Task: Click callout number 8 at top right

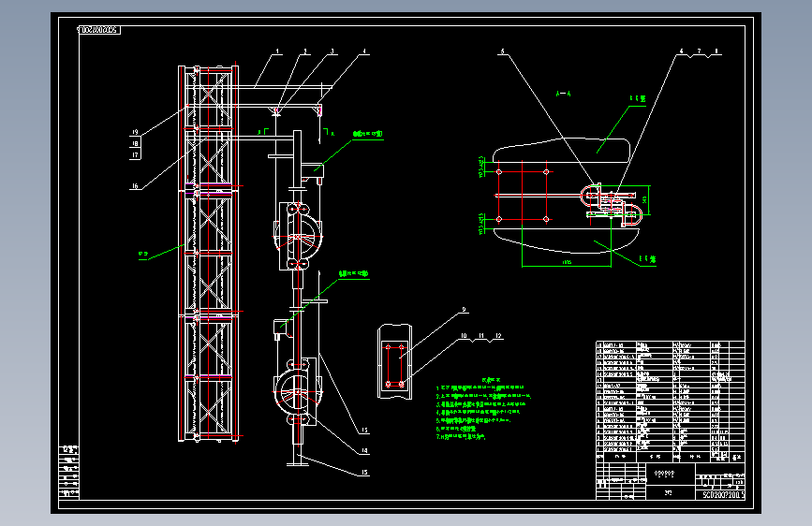Action: point(716,51)
